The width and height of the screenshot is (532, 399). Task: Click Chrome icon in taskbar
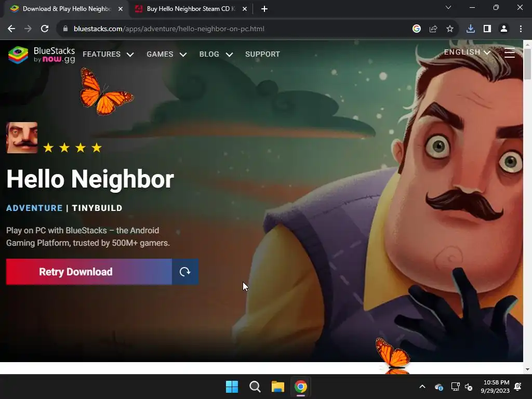(x=300, y=387)
